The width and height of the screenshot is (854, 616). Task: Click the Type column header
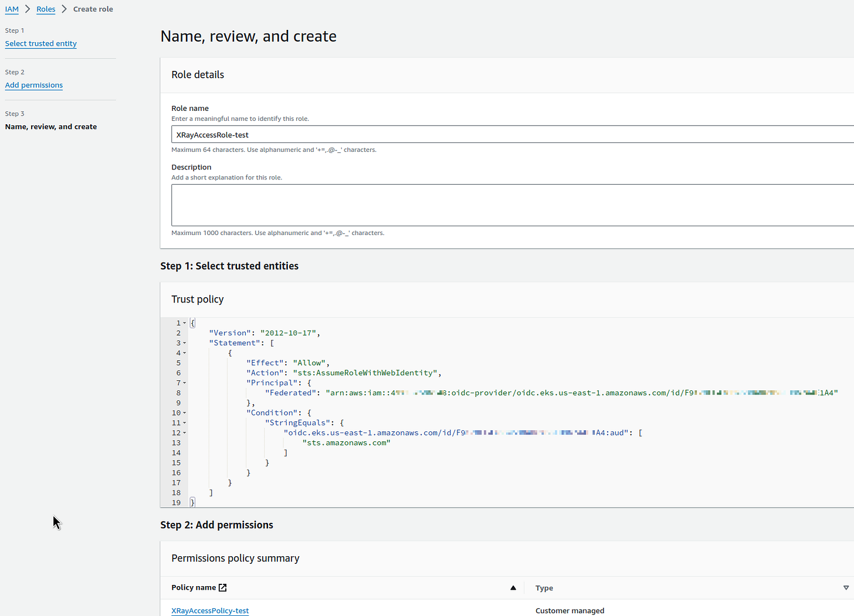point(544,588)
